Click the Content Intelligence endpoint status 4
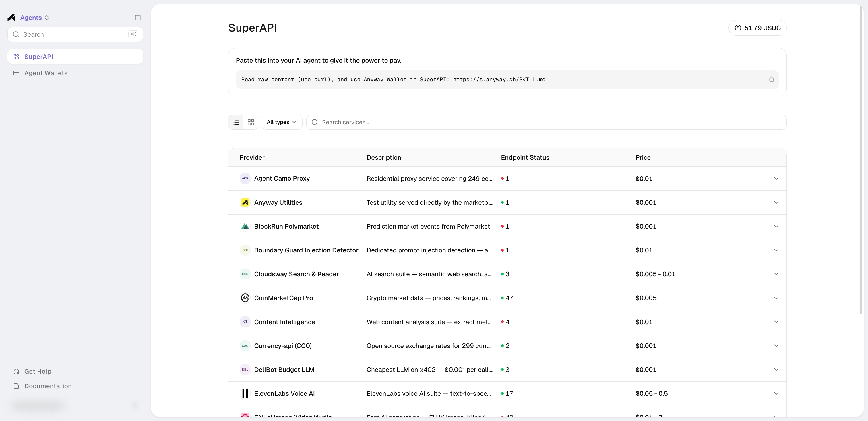Image resolution: width=868 pixels, height=421 pixels. coord(505,322)
